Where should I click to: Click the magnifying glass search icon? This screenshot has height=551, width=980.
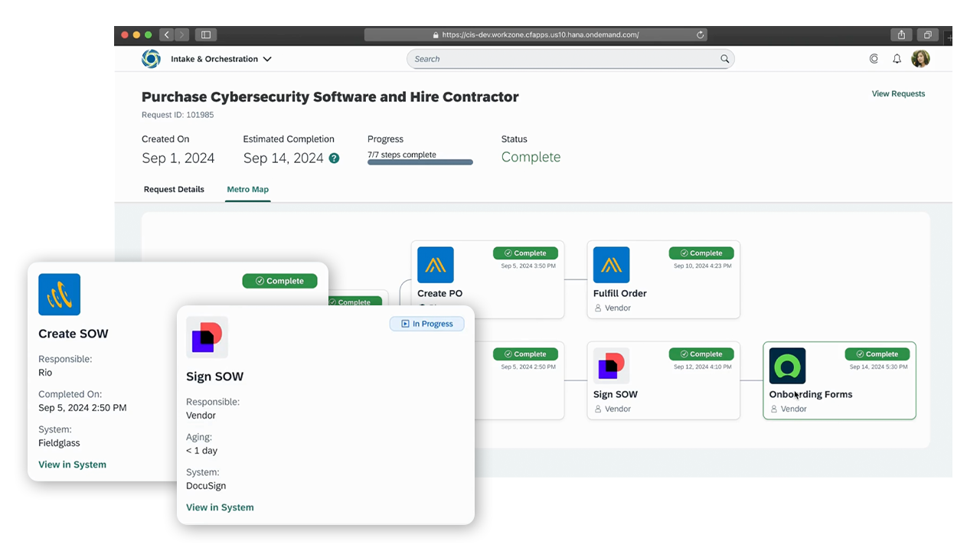724,59
